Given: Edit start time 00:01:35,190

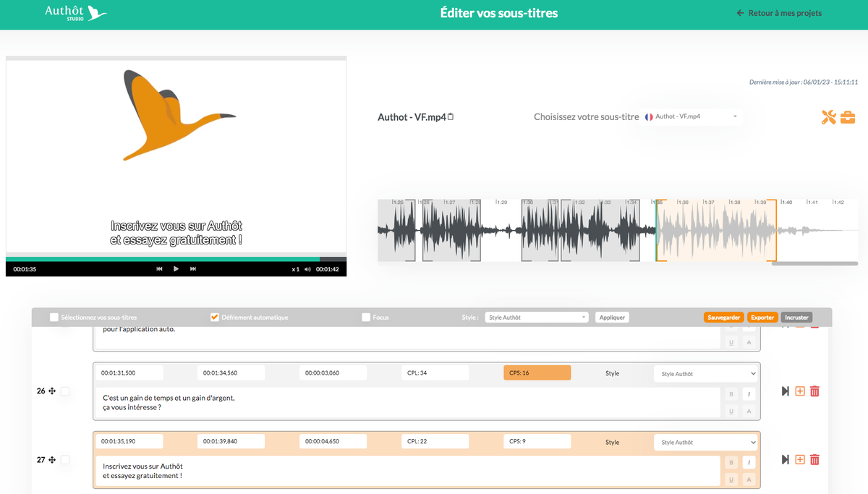Looking at the screenshot, I should click(x=129, y=441).
